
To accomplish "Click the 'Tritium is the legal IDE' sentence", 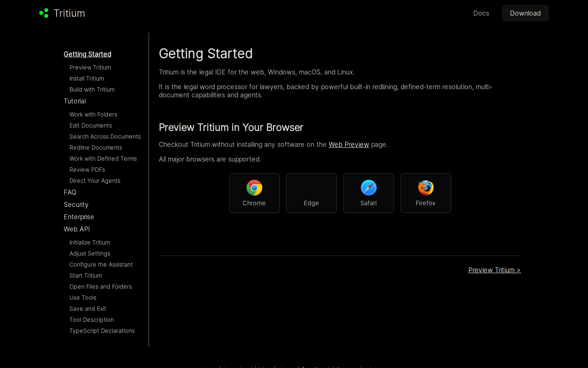I will (257, 72).
